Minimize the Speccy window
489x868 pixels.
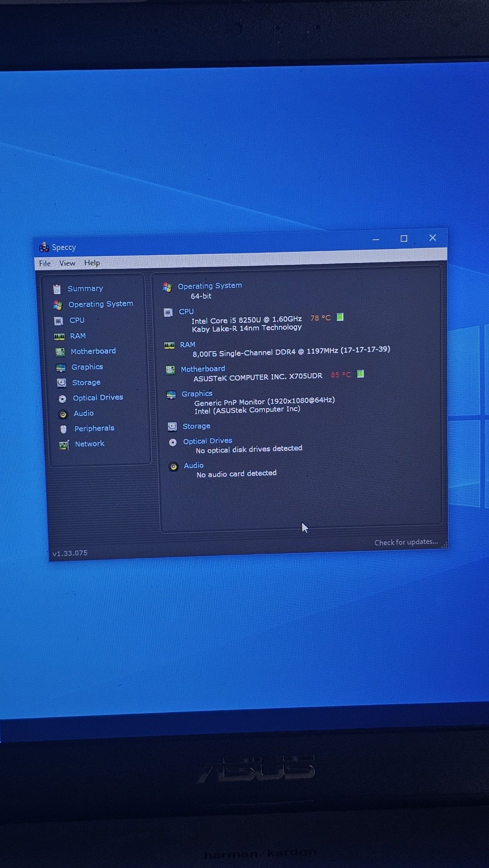(376, 239)
